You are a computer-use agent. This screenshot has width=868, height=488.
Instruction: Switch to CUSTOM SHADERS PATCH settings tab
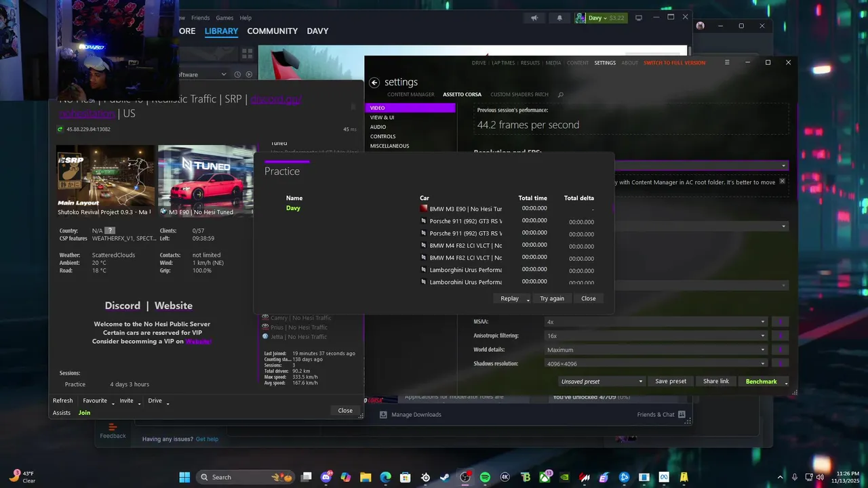click(x=519, y=95)
